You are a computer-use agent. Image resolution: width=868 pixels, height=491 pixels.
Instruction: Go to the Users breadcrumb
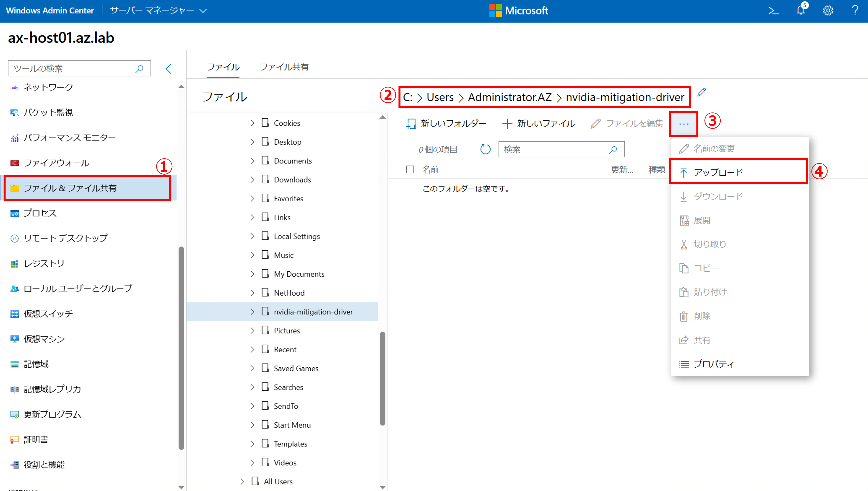pos(440,97)
